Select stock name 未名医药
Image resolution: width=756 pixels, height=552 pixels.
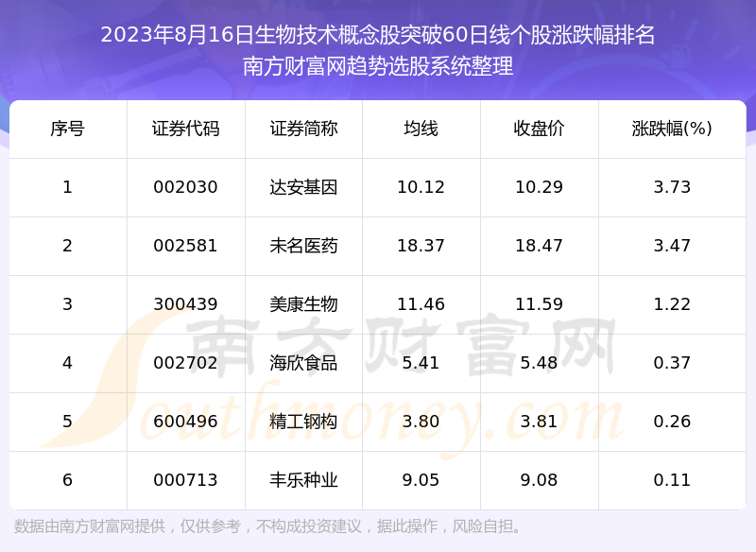coord(303,246)
